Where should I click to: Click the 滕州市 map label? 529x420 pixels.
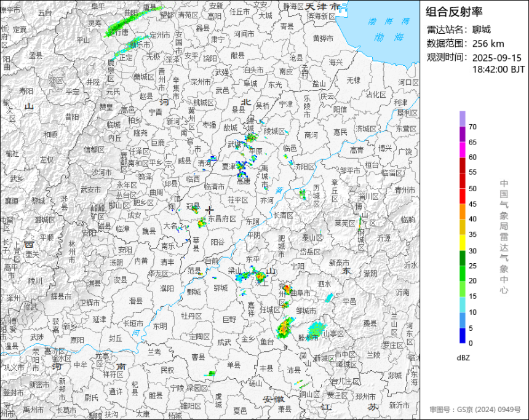point(308,338)
